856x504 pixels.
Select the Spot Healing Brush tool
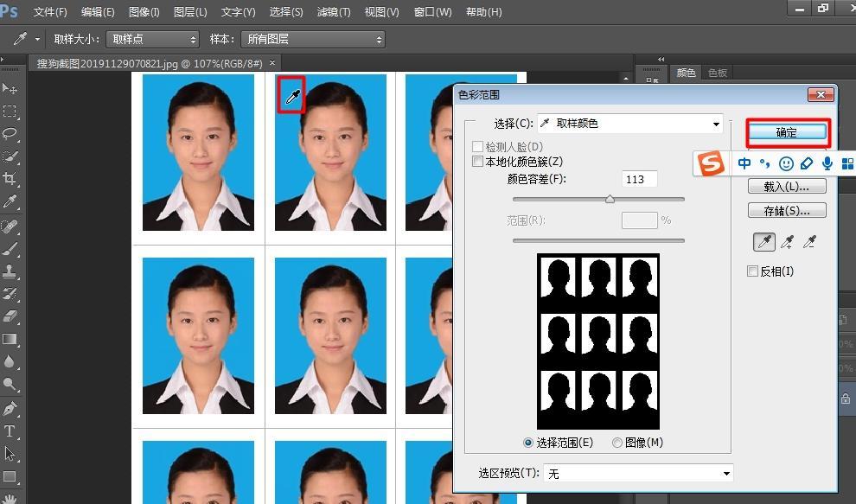click(x=10, y=226)
